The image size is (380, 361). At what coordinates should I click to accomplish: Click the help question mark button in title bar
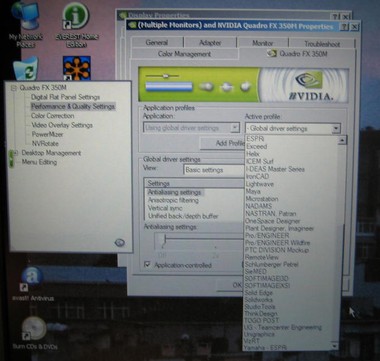pyautogui.click(x=345, y=27)
